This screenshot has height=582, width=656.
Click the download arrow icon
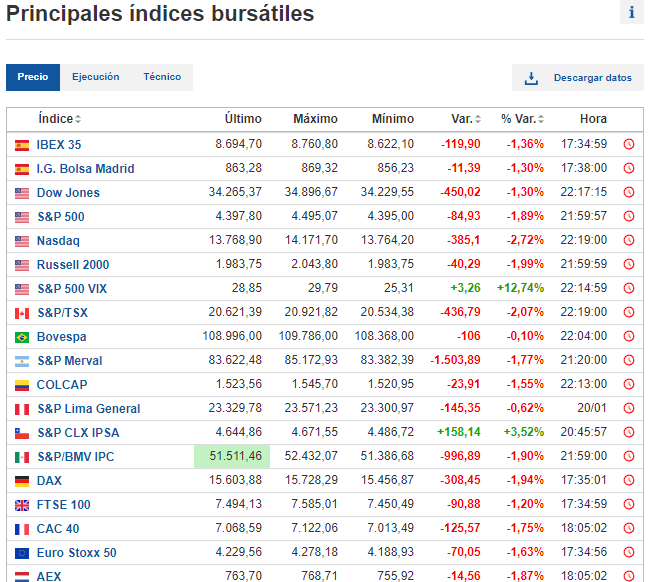[531, 78]
